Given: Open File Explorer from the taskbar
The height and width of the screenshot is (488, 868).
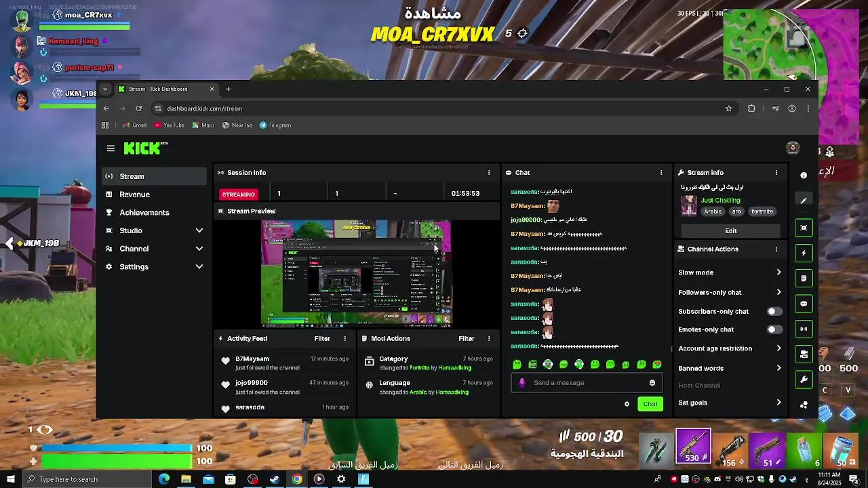Looking at the screenshot, I should coord(186,479).
